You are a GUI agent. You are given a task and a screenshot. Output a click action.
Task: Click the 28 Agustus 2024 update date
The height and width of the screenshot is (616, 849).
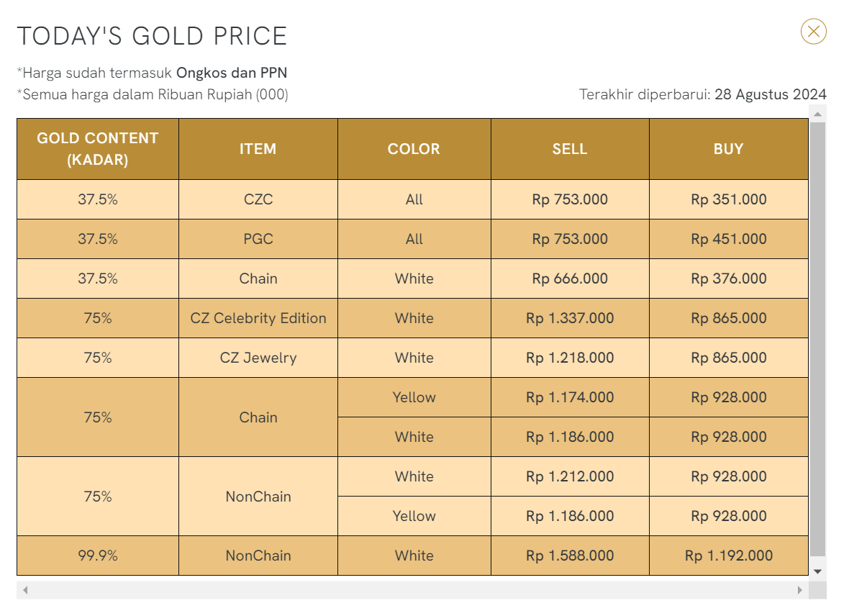(x=770, y=94)
